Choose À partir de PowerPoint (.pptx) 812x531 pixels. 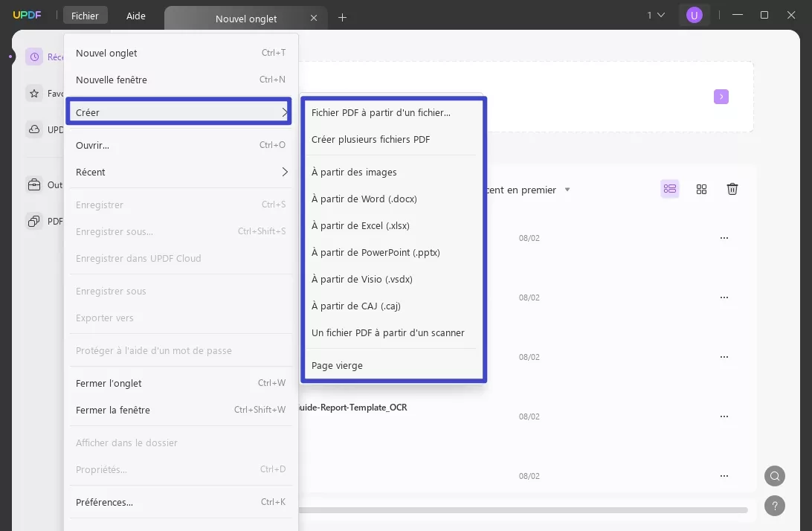click(393, 253)
